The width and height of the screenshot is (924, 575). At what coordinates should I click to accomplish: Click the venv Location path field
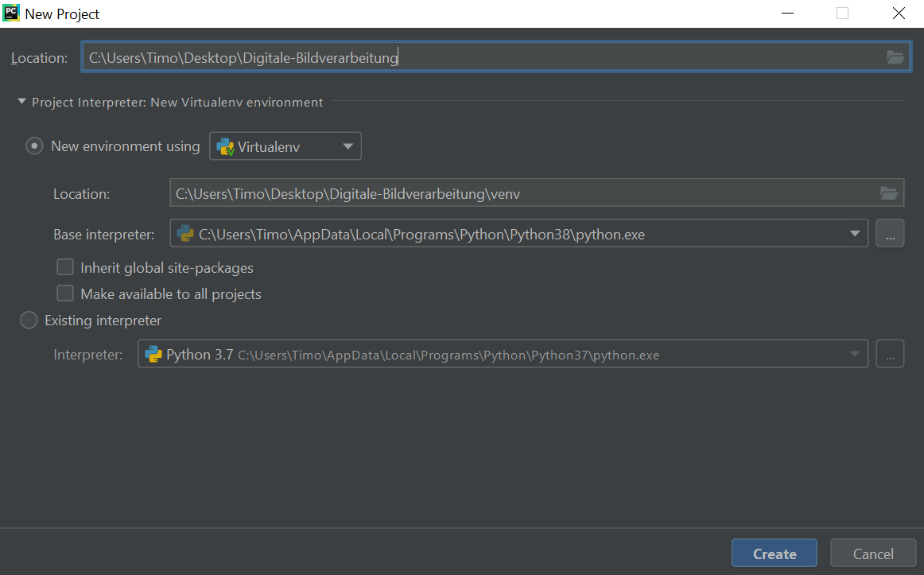pos(517,193)
